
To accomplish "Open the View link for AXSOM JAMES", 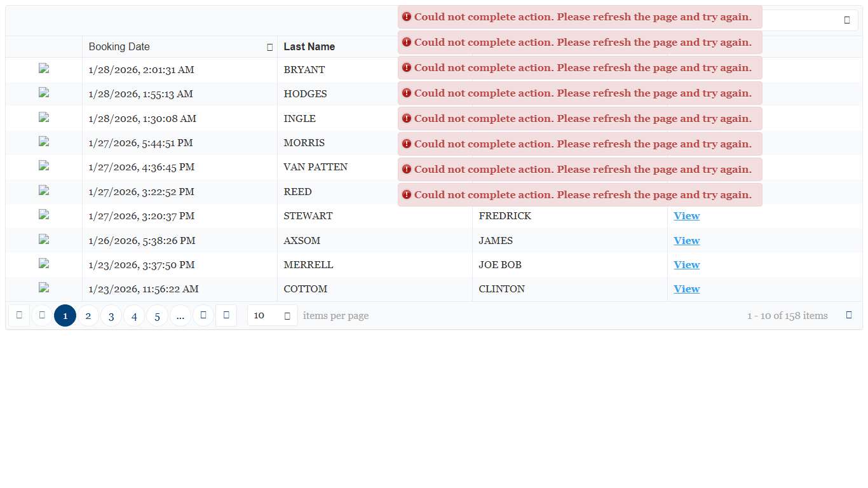I will click(686, 241).
